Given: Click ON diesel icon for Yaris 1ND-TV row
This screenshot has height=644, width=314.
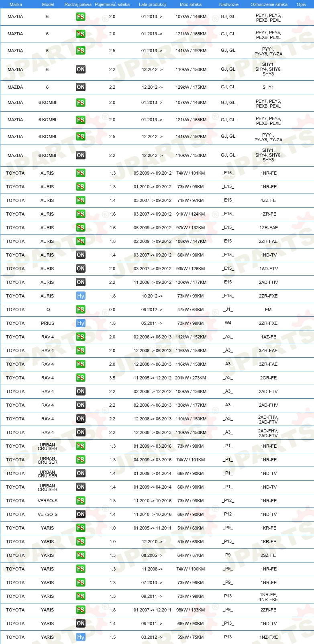Looking at the screenshot, I should point(81,624).
